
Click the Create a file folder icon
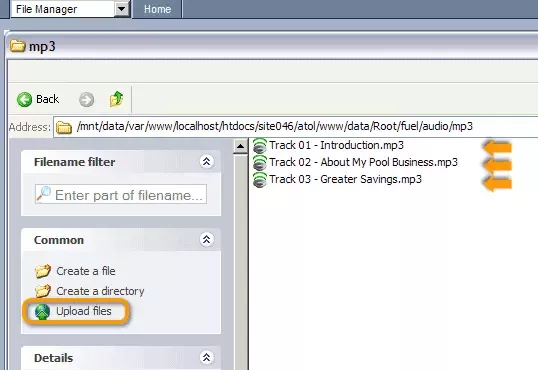point(43,271)
